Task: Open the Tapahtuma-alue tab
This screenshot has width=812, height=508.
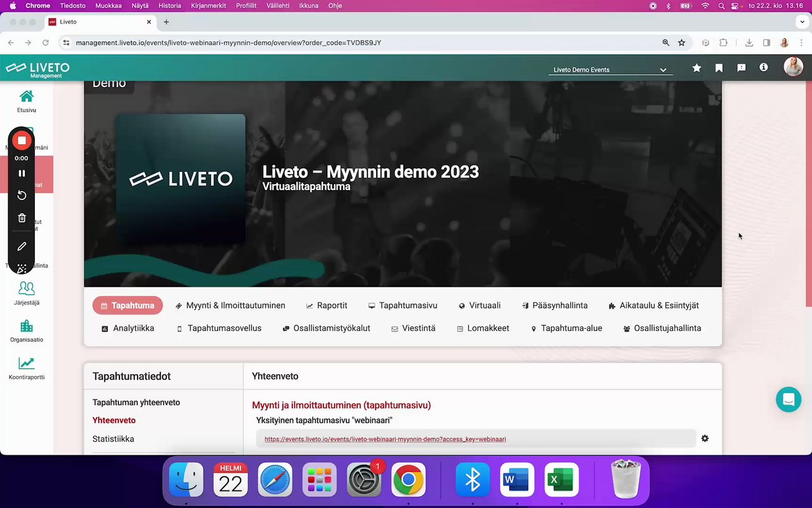Action: 566,328
